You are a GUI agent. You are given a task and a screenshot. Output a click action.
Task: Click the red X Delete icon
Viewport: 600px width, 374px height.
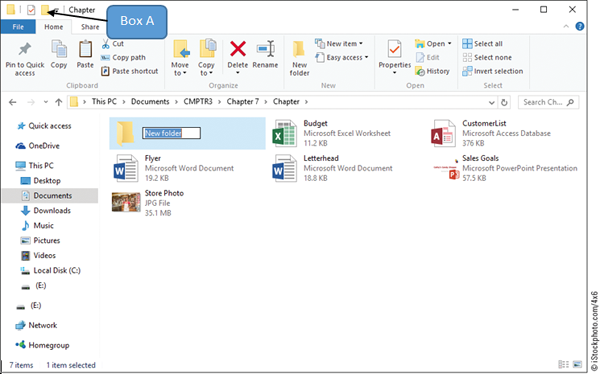pos(238,49)
